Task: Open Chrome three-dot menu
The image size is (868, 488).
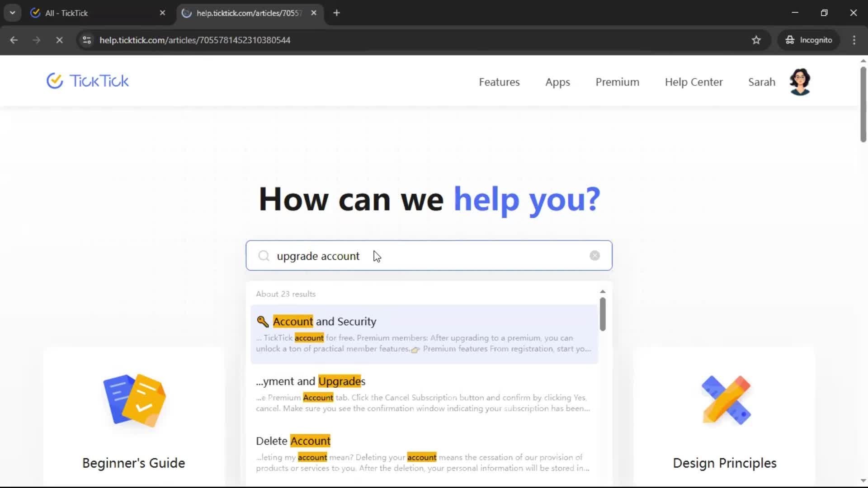Action: click(x=854, y=40)
